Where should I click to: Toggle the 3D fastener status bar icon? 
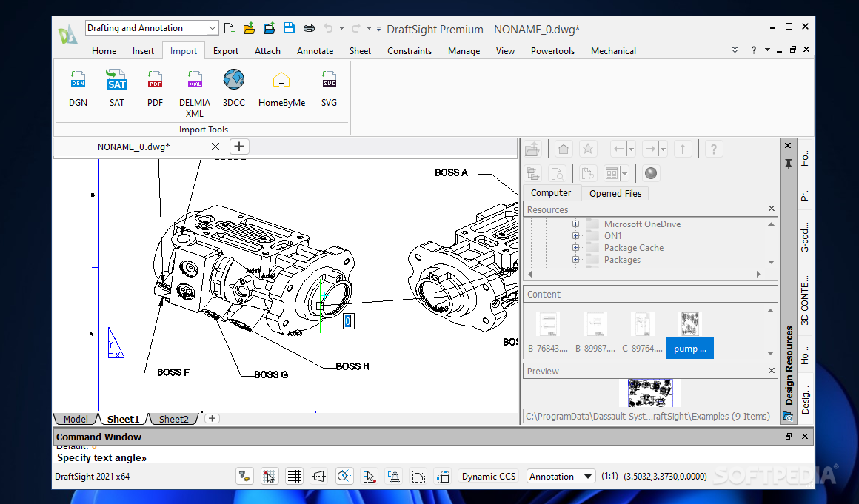[244, 476]
